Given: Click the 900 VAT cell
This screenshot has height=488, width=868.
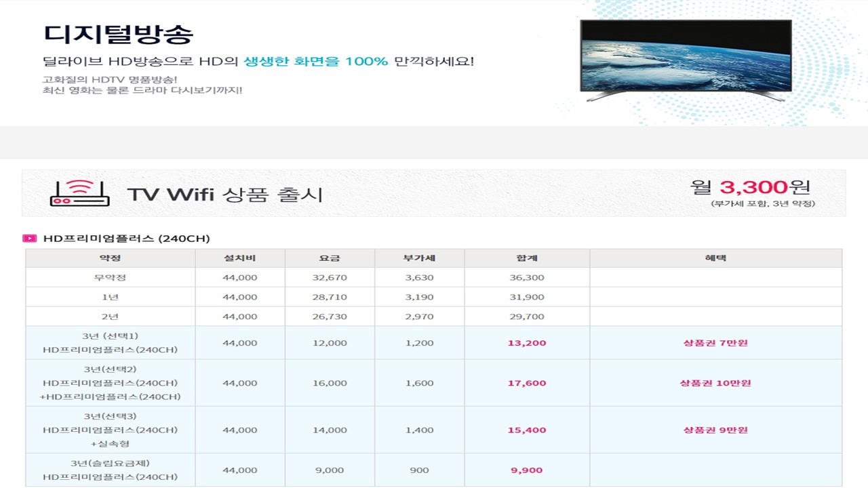Looking at the screenshot, I should pyautogui.click(x=419, y=470).
